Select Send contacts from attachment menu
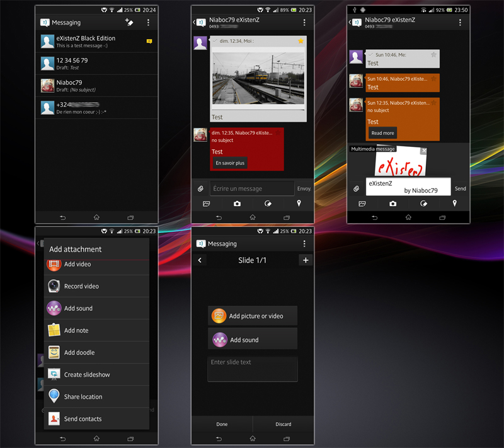504x448 pixels. [96, 419]
